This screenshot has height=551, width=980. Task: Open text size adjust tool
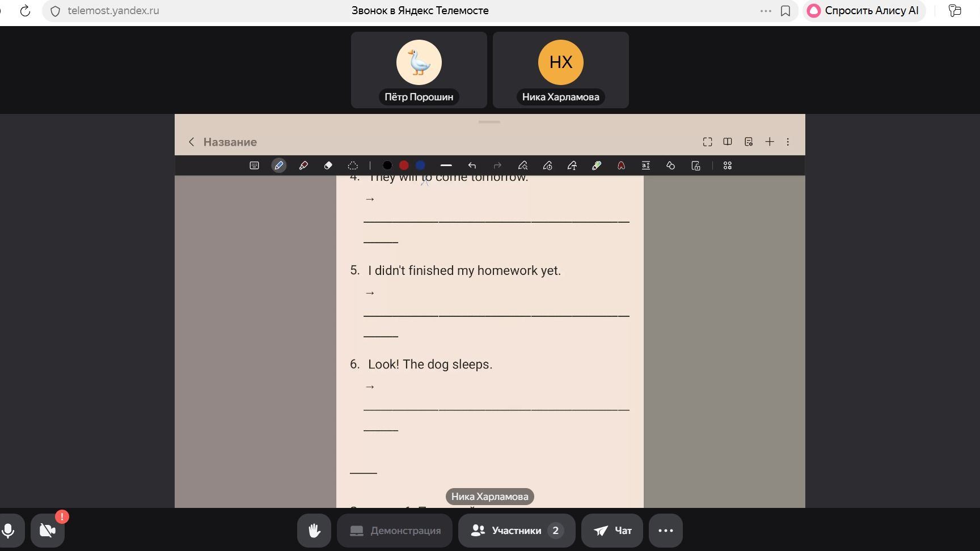[646, 166]
